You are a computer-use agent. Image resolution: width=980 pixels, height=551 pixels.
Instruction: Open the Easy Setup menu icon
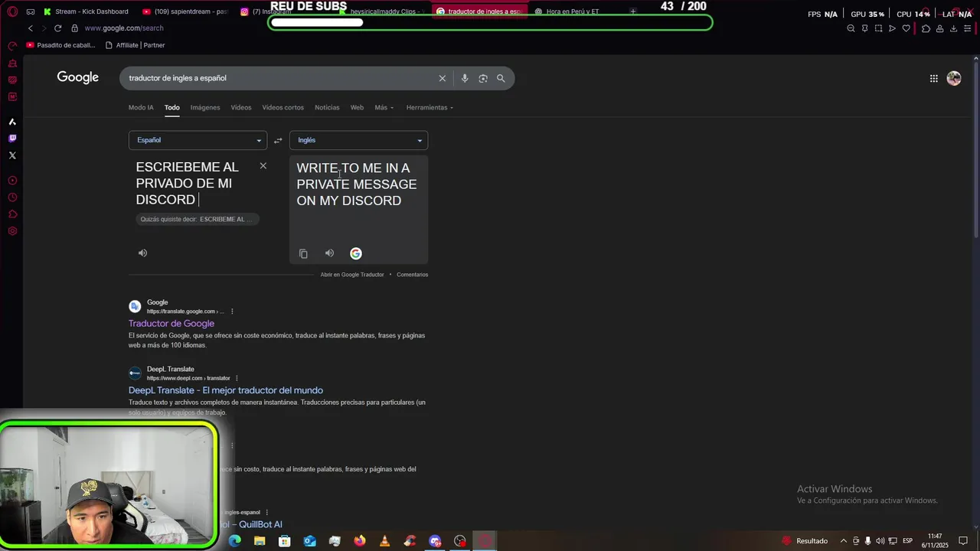[967, 28]
